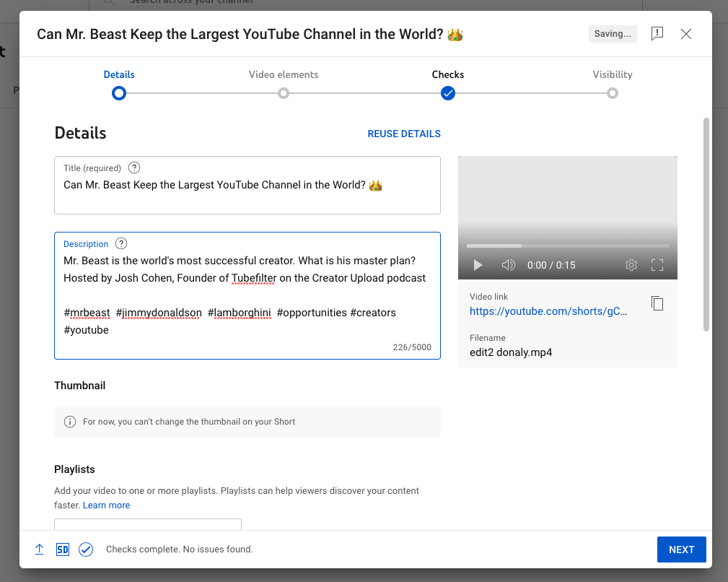This screenshot has height=582, width=728.
Task: Open the Learn more playlists link
Action: [106, 505]
